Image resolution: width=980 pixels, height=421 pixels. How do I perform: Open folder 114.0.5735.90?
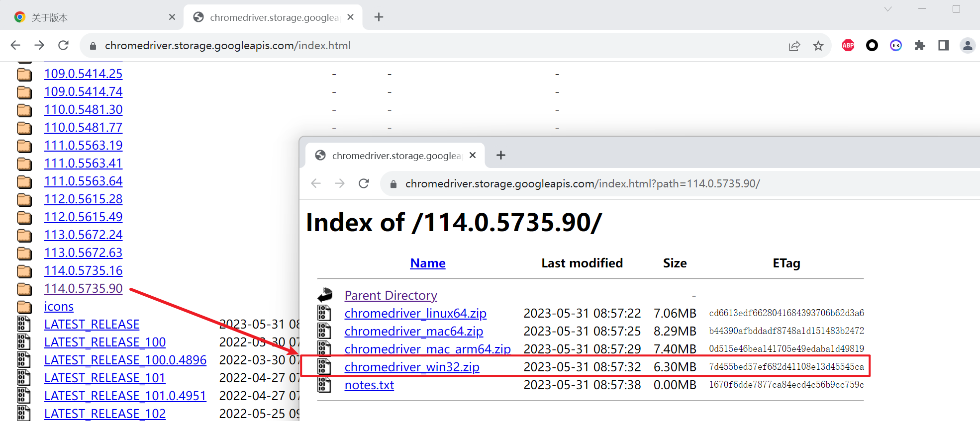pos(83,288)
